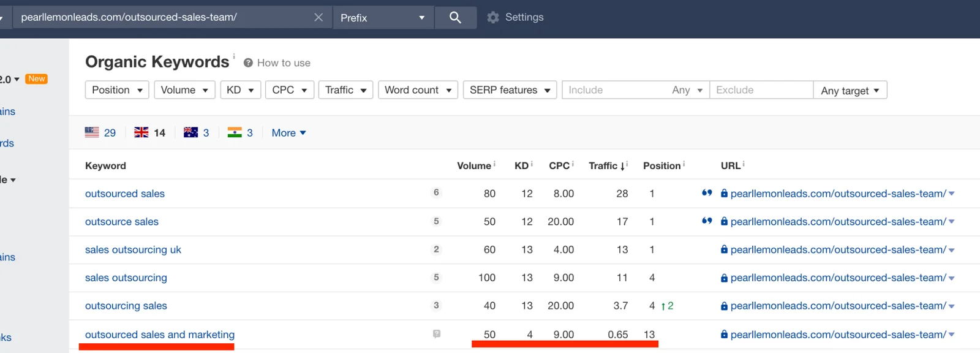This screenshot has height=353, width=980.
Task: Click info icon next to Volume header
Action: coord(494,164)
